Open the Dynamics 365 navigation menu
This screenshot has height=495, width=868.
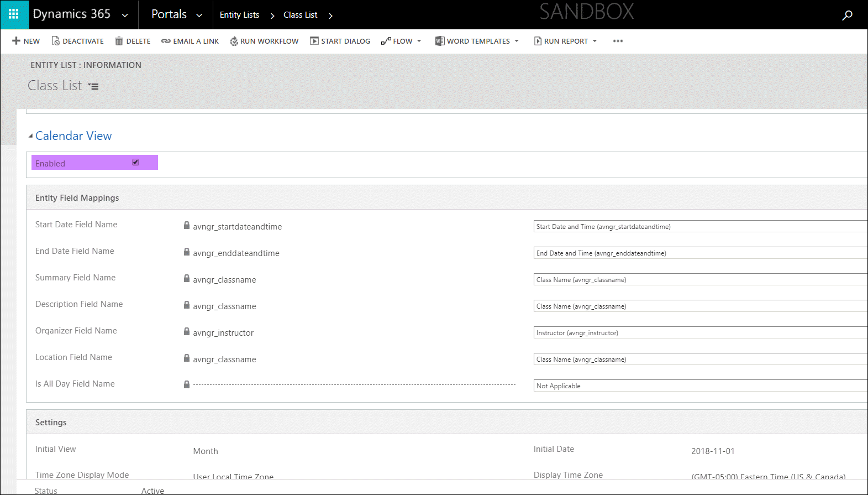click(125, 15)
